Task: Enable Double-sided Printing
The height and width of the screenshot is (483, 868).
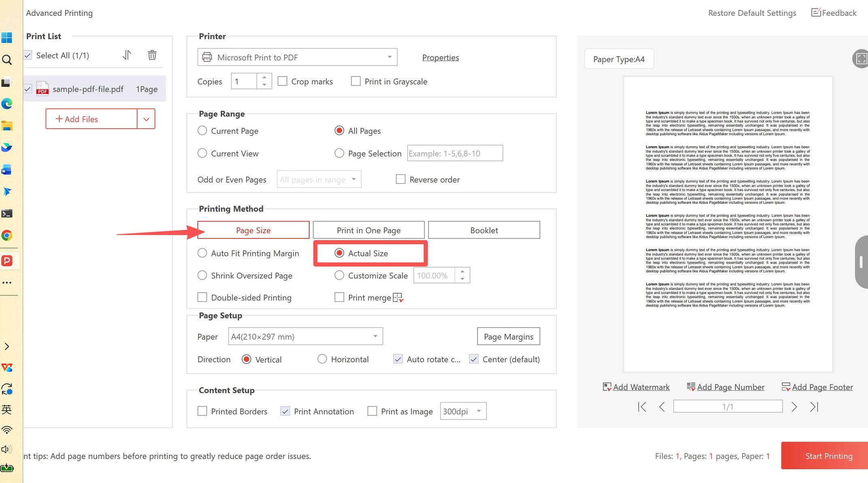Action: [202, 298]
